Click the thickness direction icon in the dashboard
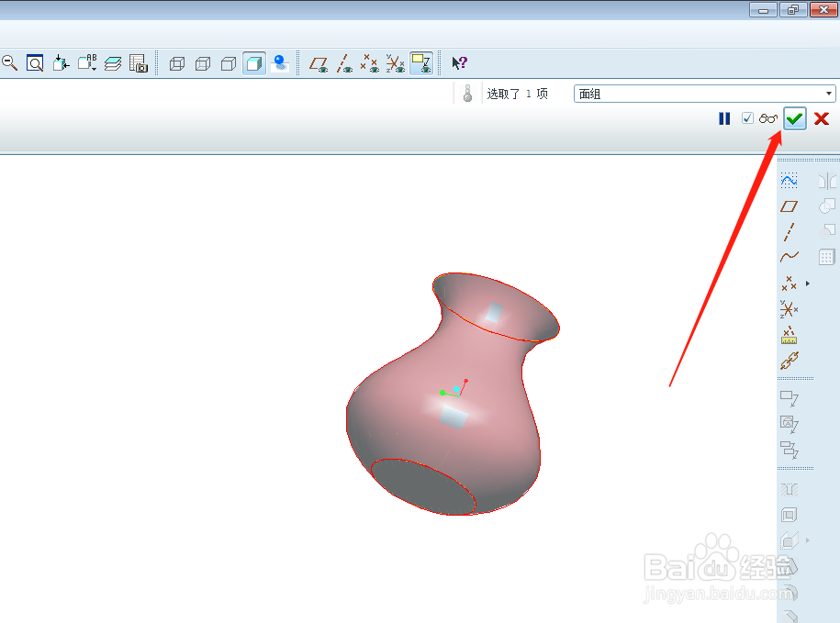Screen dimensions: 840x623 (x=467, y=94)
